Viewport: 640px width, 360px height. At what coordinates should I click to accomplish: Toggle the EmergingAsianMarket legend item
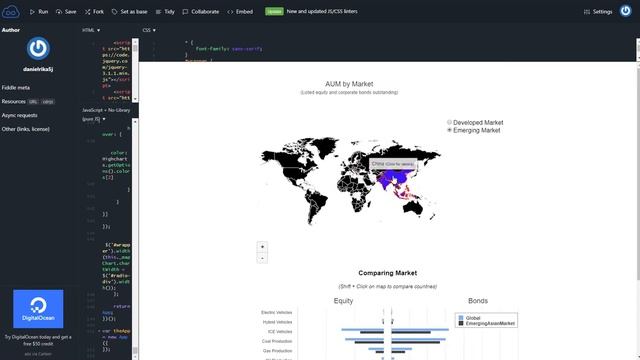(487, 323)
